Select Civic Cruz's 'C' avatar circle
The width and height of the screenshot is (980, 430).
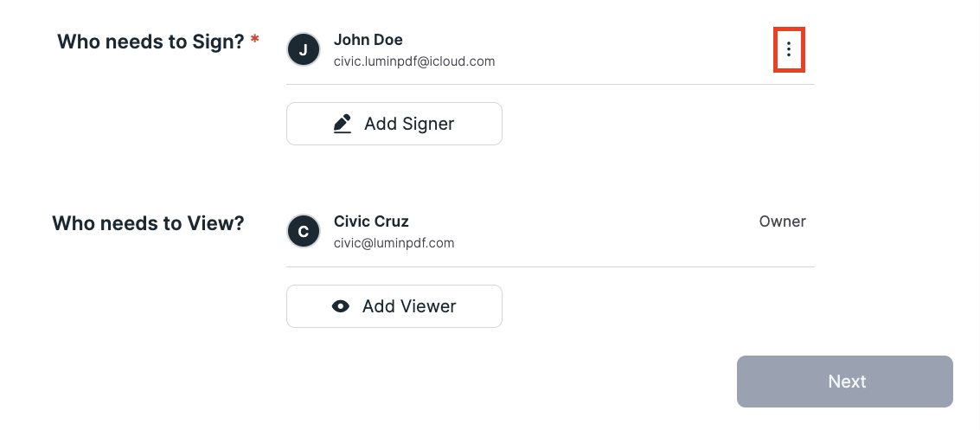click(303, 231)
